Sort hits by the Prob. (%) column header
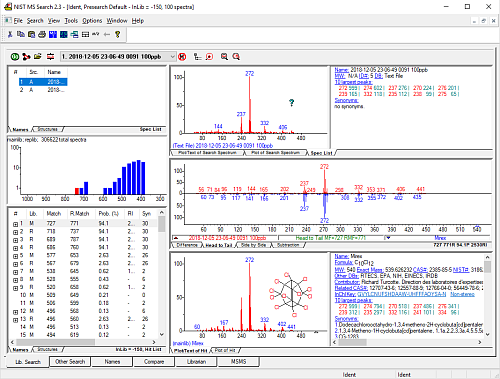The width and height of the screenshot is (500, 379). pos(109,214)
